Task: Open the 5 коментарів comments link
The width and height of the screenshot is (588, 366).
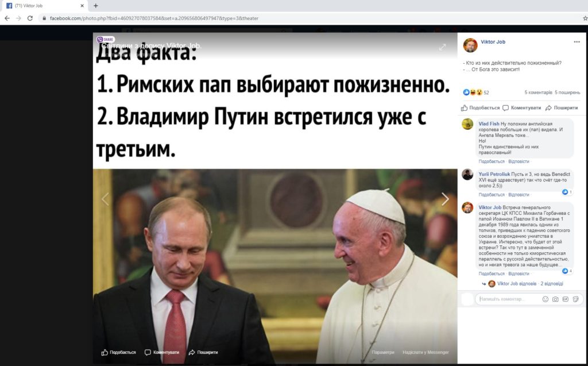Action: coord(538,93)
